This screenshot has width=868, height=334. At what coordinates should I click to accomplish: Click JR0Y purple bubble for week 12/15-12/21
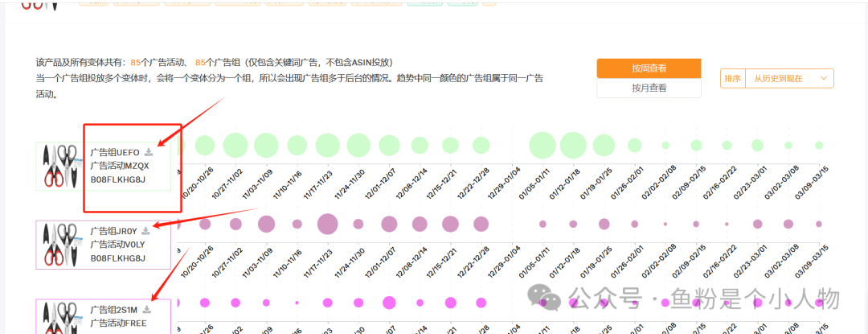451,224
